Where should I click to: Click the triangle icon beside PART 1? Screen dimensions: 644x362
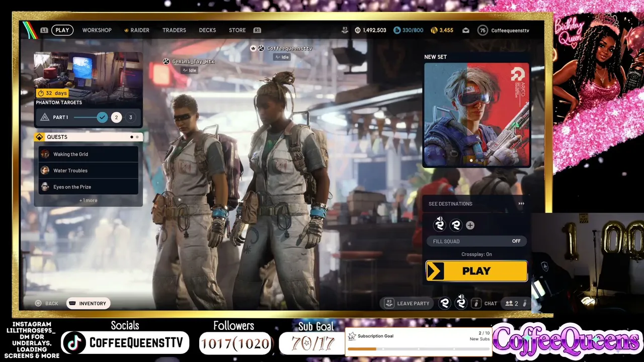click(45, 117)
